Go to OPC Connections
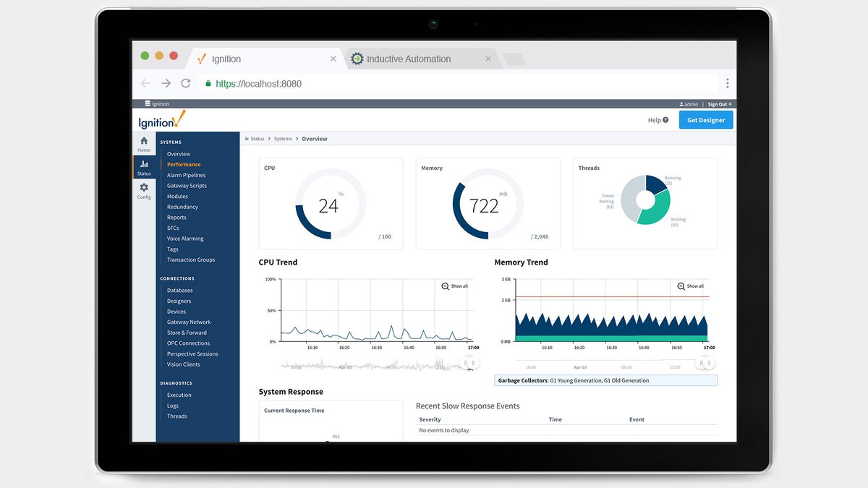Image resolution: width=868 pixels, height=488 pixels. [188, 343]
